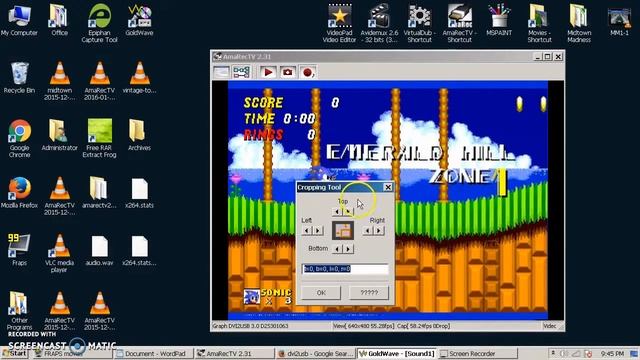
Task: Open the Administrator folder
Action: pos(59,135)
